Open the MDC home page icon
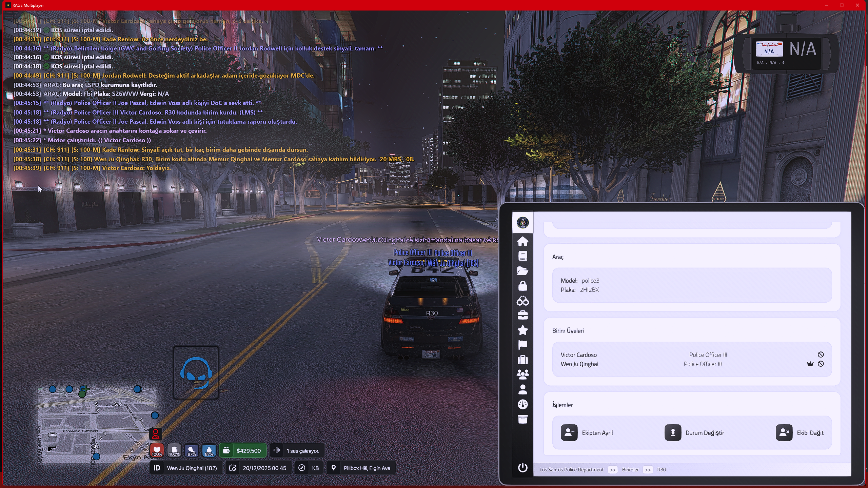Viewport: 868px width, 488px height. pos(522,241)
